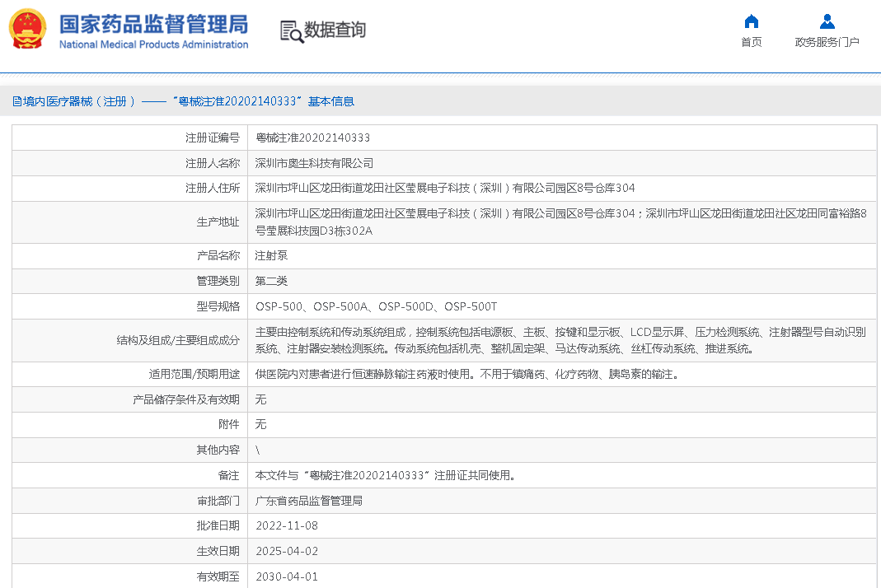
Task: Select the registrant name 深圳市奥生科技有限公司
Action: click(x=314, y=163)
